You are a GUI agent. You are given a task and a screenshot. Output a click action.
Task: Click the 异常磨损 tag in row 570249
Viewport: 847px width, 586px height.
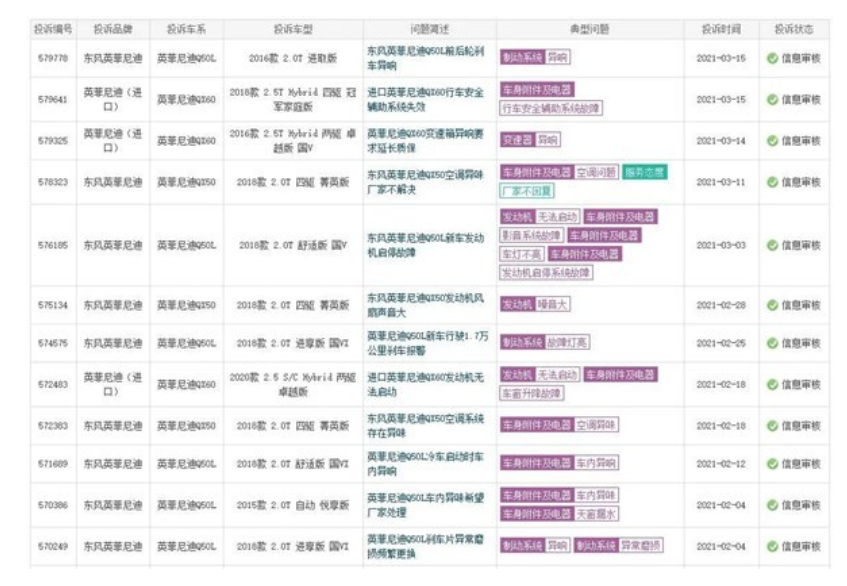click(640, 545)
